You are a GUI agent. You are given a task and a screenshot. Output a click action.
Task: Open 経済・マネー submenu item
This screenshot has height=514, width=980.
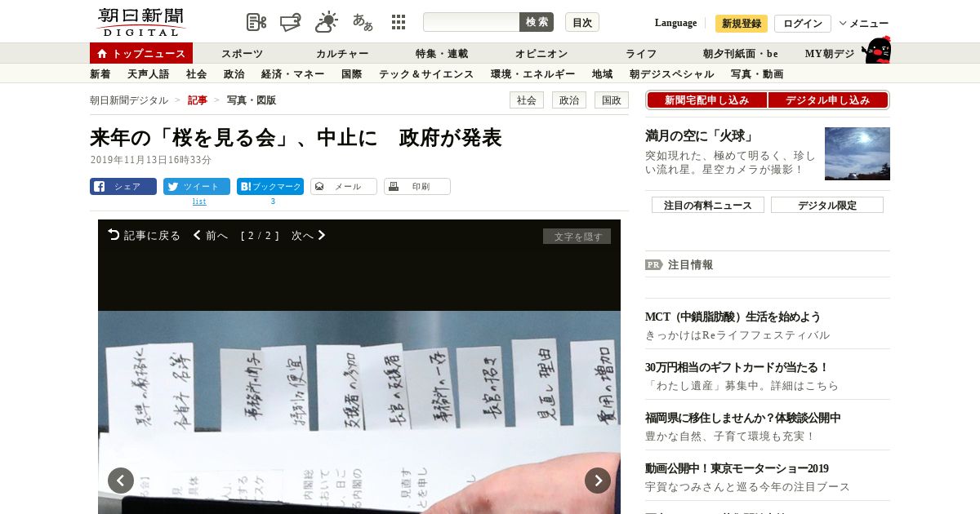pos(293,74)
